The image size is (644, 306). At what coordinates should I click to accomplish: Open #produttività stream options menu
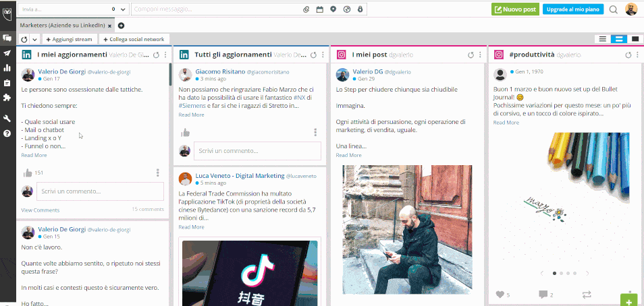coord(637,55)
